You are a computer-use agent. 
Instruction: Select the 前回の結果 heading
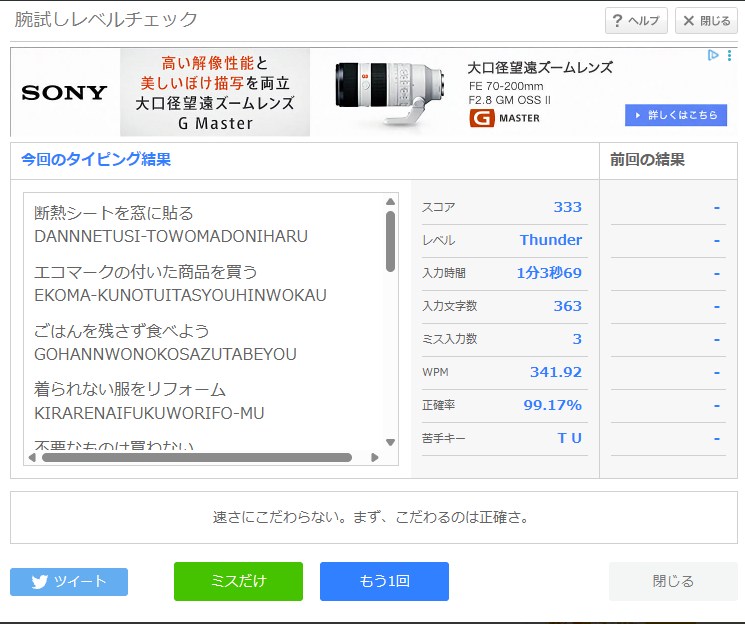pos(647,160)
